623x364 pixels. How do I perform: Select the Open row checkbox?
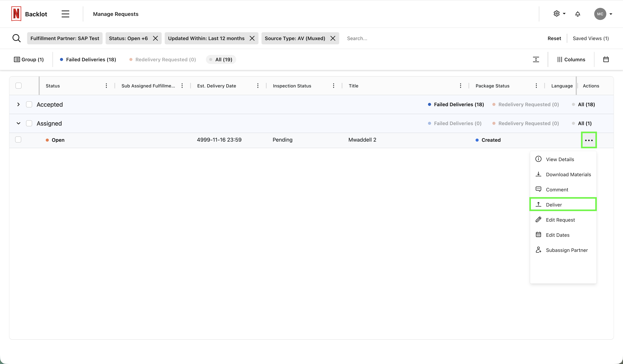point(18,139)
